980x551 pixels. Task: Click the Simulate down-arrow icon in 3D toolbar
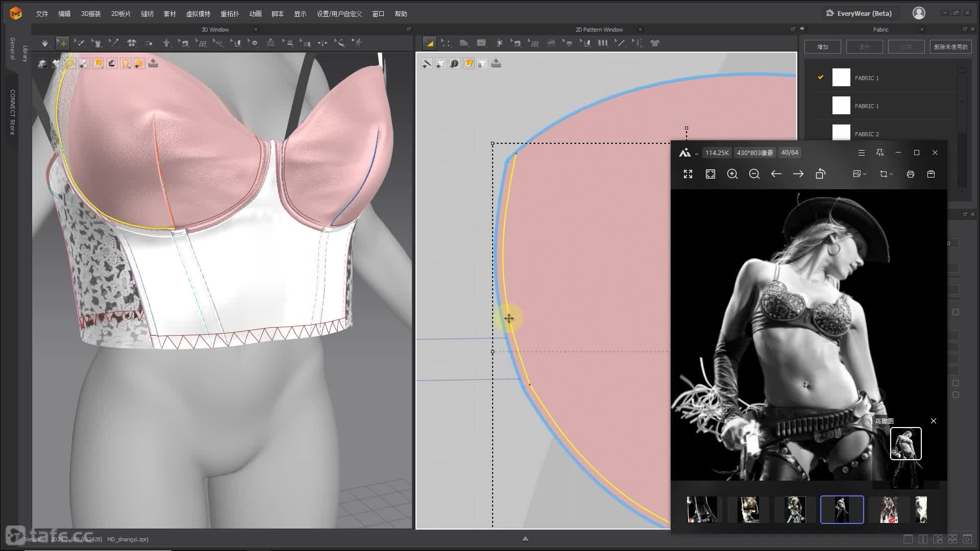pos(45,43)
